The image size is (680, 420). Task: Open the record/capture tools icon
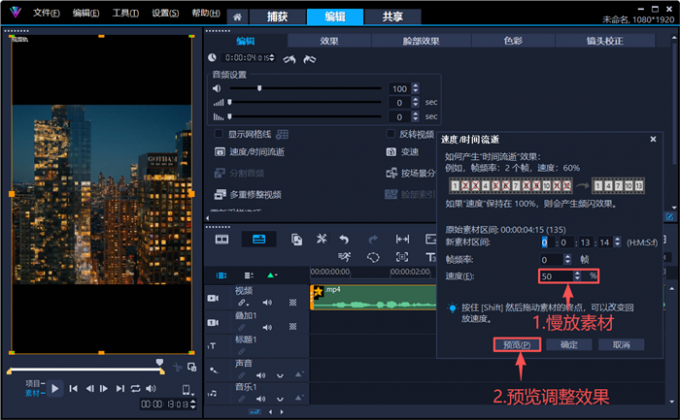click(321, 239)
